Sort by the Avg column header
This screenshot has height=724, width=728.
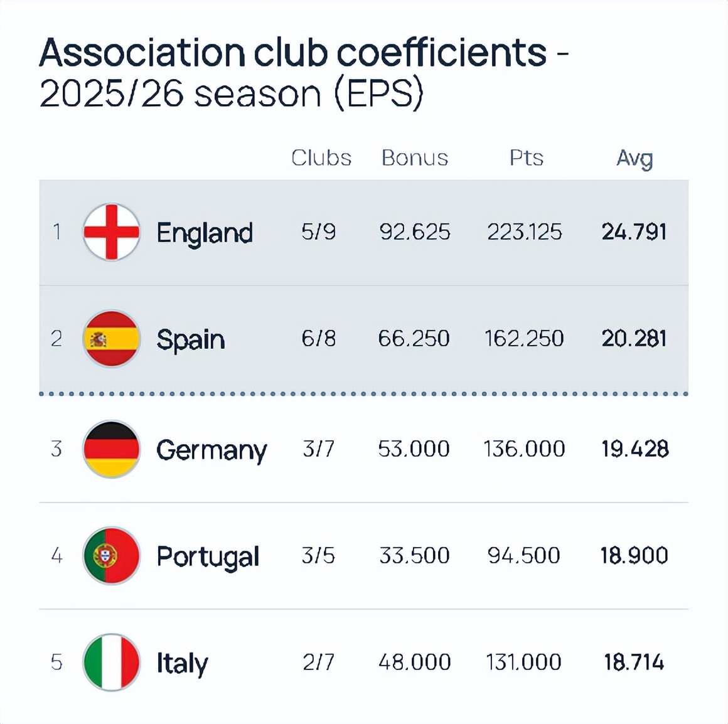(x=634, y=158)
